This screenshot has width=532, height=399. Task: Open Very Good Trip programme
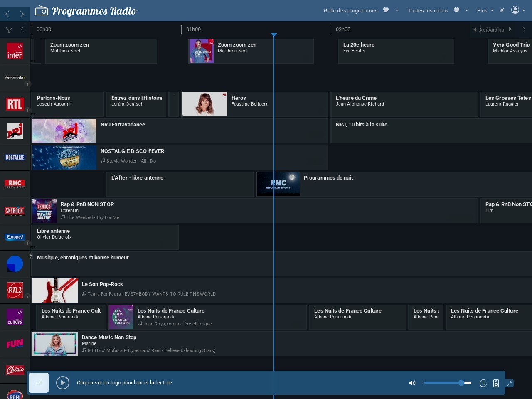point(510,51)
